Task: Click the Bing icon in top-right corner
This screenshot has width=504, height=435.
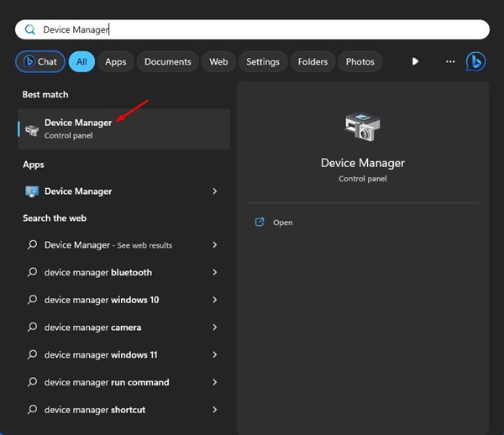Action: pyautogui.click(x=475, y=61)
